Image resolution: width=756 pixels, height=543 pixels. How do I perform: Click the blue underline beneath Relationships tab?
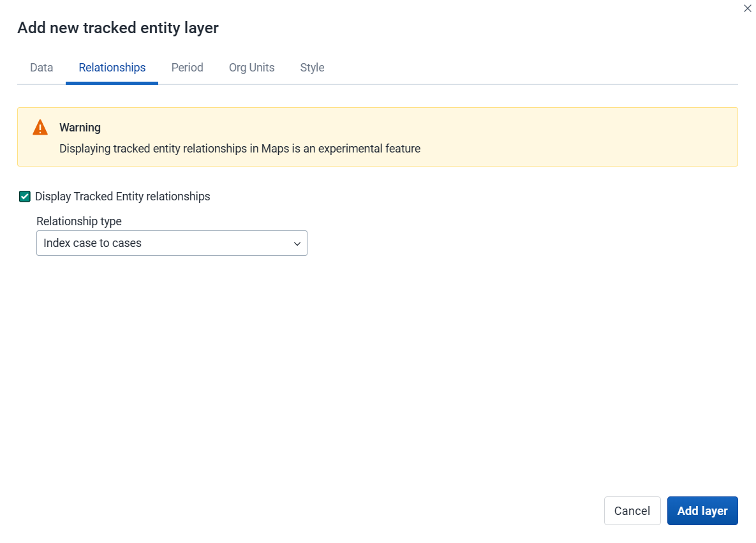pyautogui.click(x=112, y=83)
